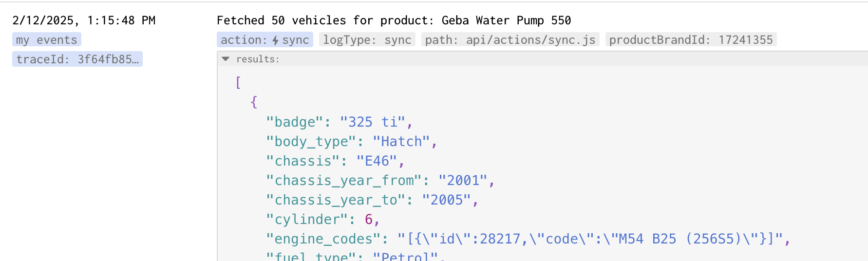Click the 'logType: sync' tag
The width and height of the screenshot is (868, 261).
pyautogui.click(x=367, y=39)
